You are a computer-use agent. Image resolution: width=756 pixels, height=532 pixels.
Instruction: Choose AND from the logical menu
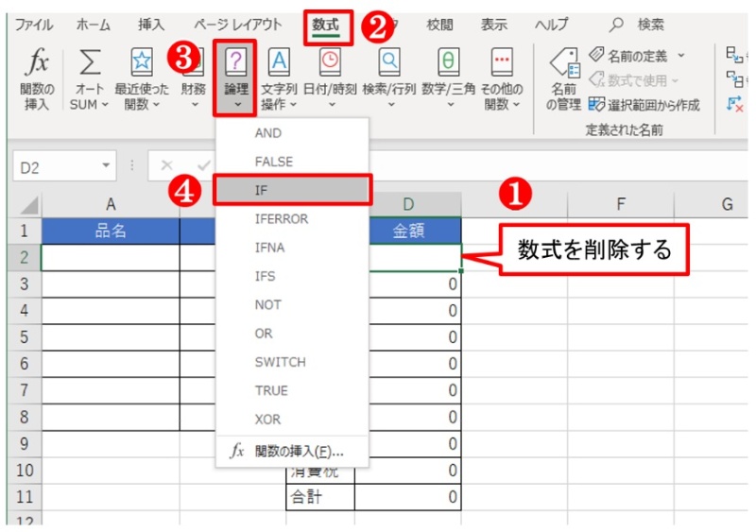pyautogui.click(x=292, y=132)
